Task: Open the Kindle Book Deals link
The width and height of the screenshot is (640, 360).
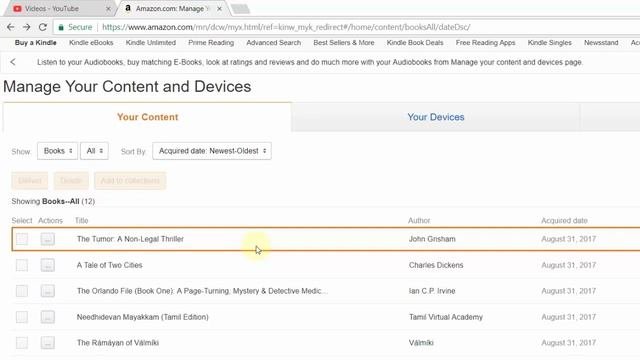Action: pyautogui.click(x=415, y=42)
